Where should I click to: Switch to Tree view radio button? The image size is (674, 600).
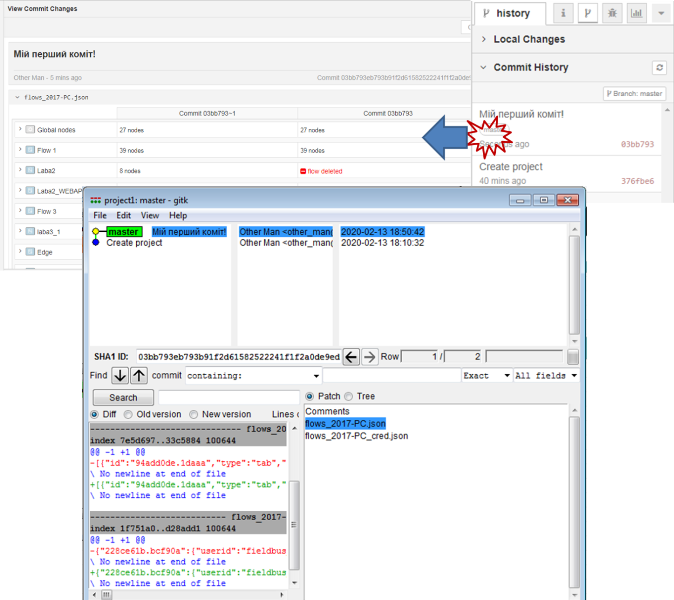click(x=350, y=396)
